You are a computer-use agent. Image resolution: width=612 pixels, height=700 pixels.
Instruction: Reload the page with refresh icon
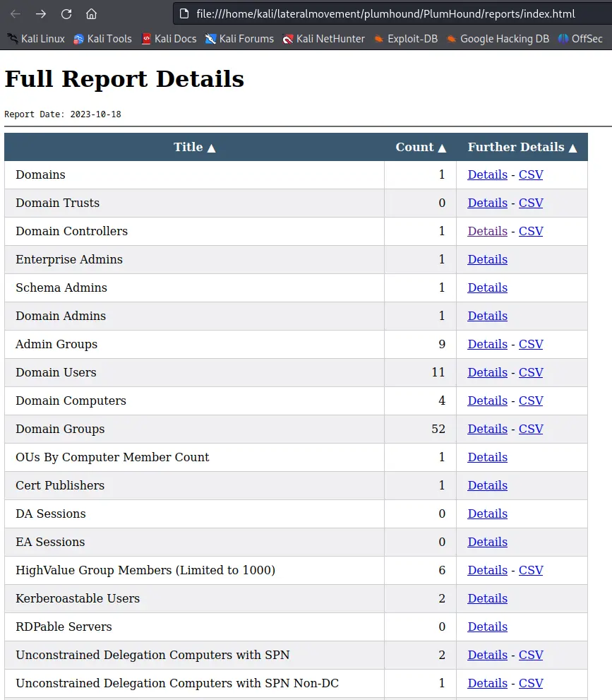point(66,14)
